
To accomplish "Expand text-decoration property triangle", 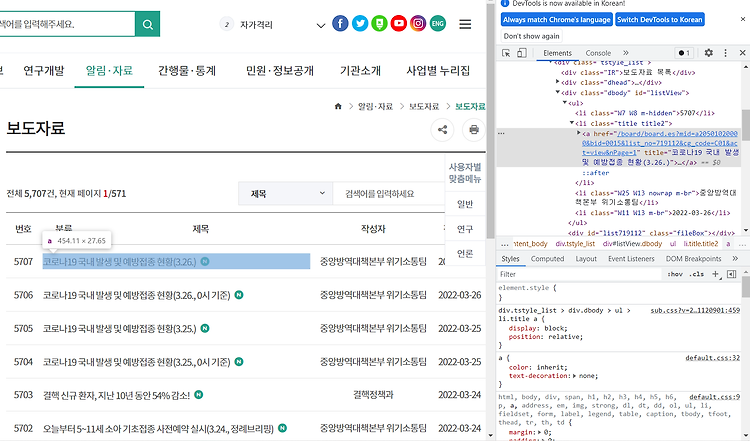I will click(574, 376).
